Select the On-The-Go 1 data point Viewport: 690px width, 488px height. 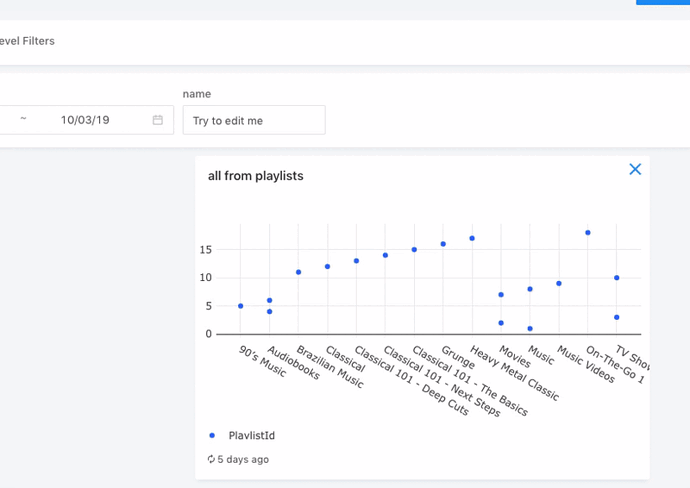pos(588,232)
